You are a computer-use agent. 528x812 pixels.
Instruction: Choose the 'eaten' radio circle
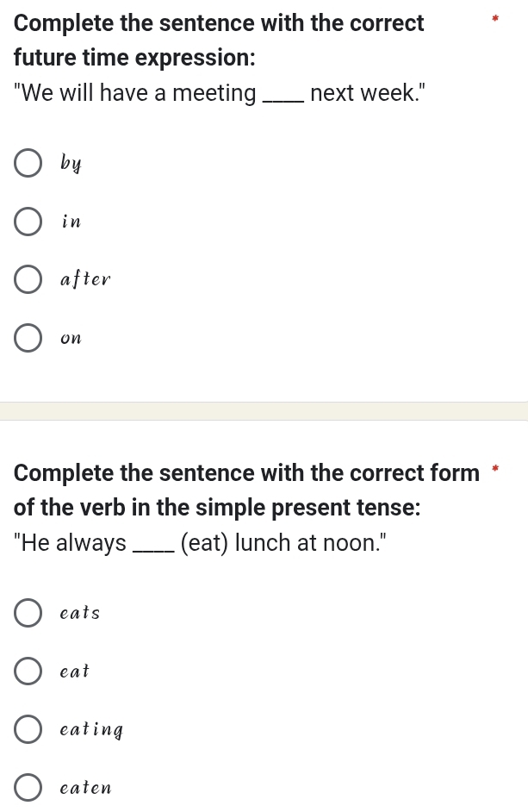coord(28,788)
